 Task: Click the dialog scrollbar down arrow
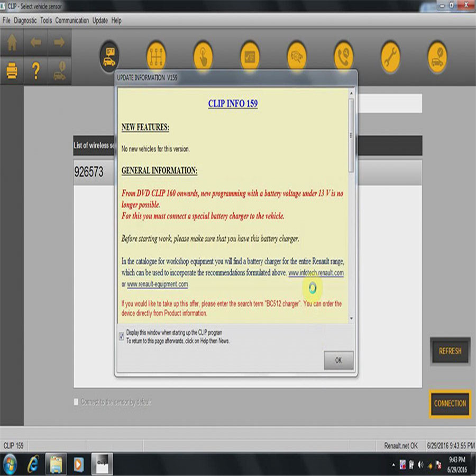351,318
